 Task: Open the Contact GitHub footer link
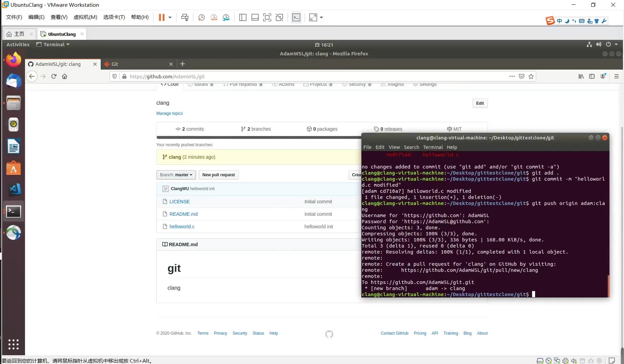[x=394, y=333]
